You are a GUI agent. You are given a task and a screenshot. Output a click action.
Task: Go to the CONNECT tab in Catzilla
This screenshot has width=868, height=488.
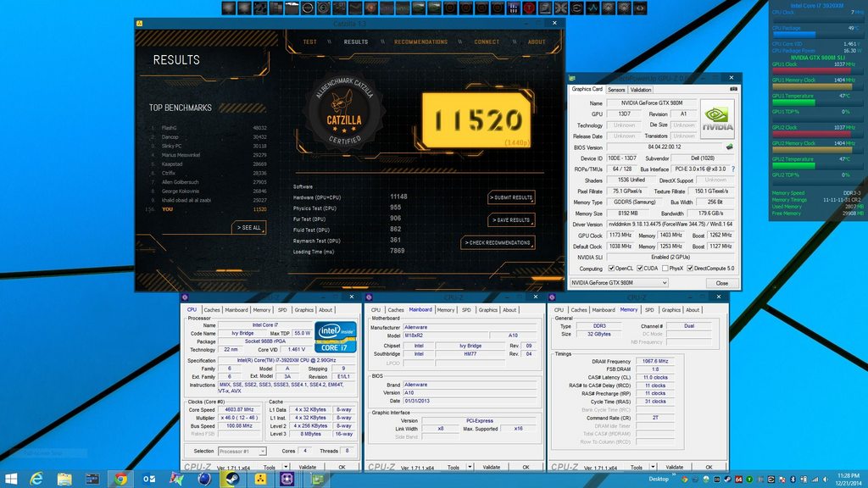coord(487,42)
